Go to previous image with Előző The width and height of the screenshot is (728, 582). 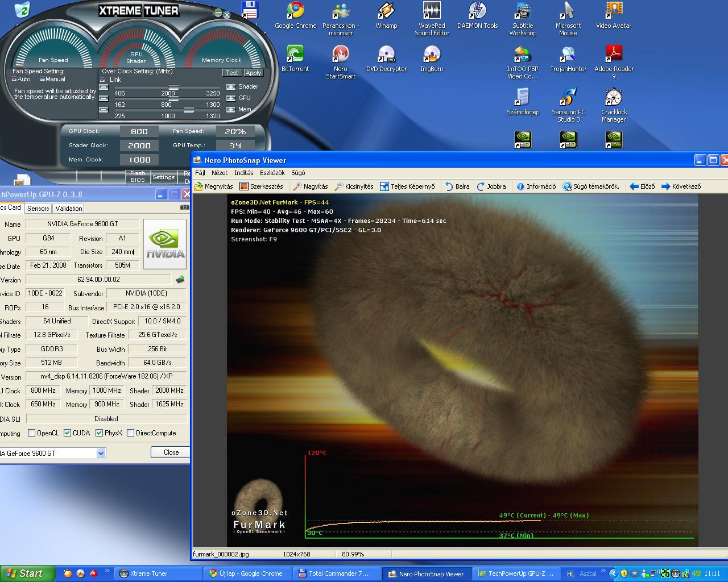point(643,186)
